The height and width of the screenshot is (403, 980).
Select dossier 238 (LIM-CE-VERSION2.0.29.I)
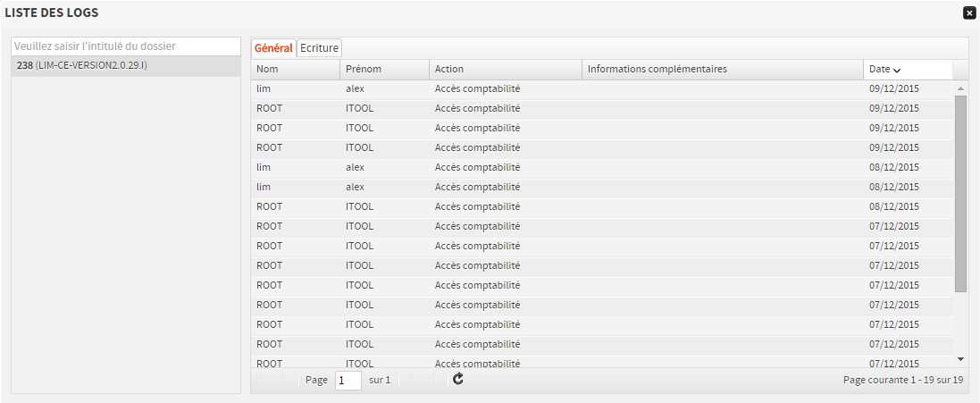pos(126,66)
